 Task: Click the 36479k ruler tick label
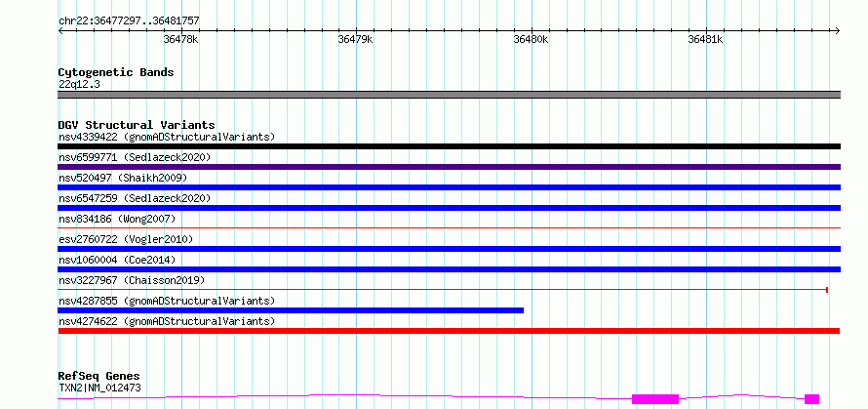click(355, 40)
